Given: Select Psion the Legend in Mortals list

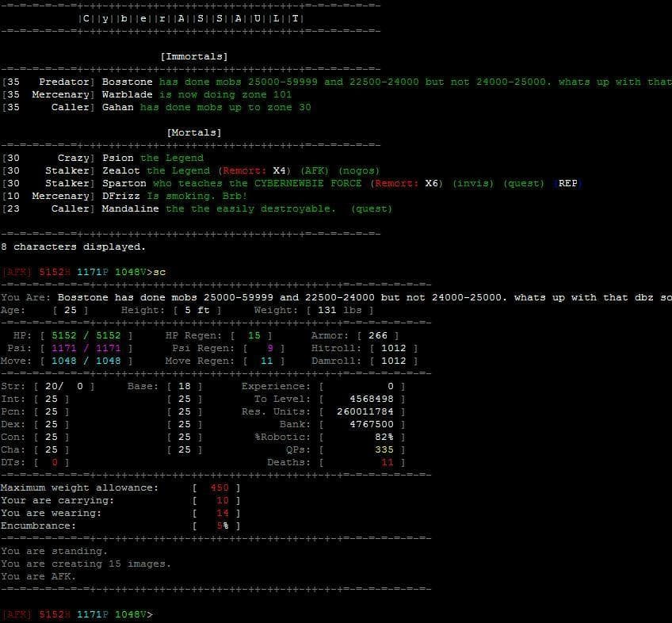Looking at the screenshot, I should coord(141,158).
